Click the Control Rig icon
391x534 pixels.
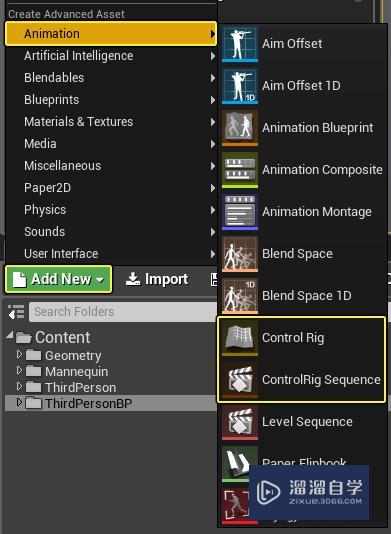[x=240, y=337]
